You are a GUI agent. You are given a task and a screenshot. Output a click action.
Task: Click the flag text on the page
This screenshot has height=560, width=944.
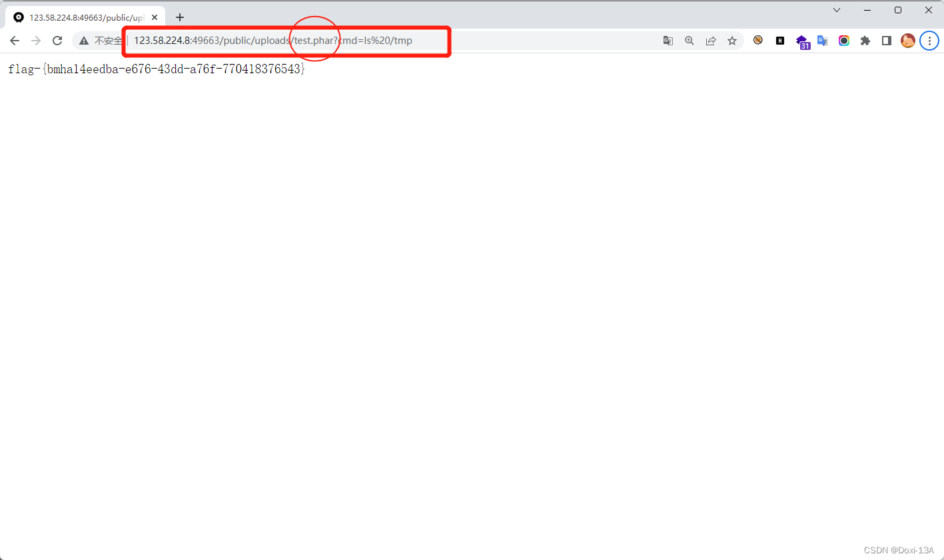click(157, 69)
